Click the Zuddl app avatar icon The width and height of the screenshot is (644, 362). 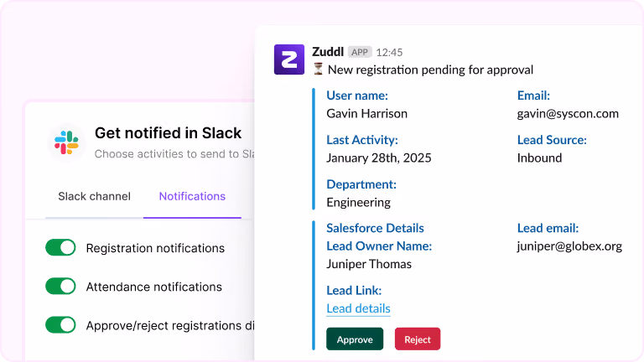tap(289, 59)
